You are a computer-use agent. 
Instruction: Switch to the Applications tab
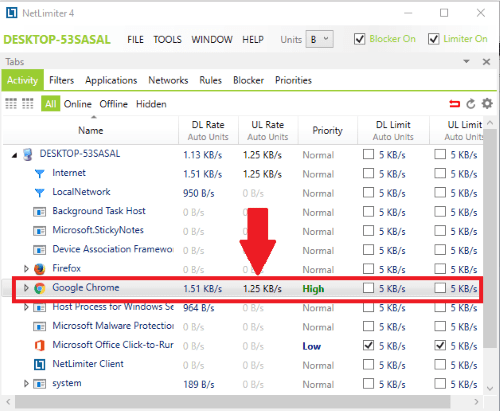(x=111, y=80)
